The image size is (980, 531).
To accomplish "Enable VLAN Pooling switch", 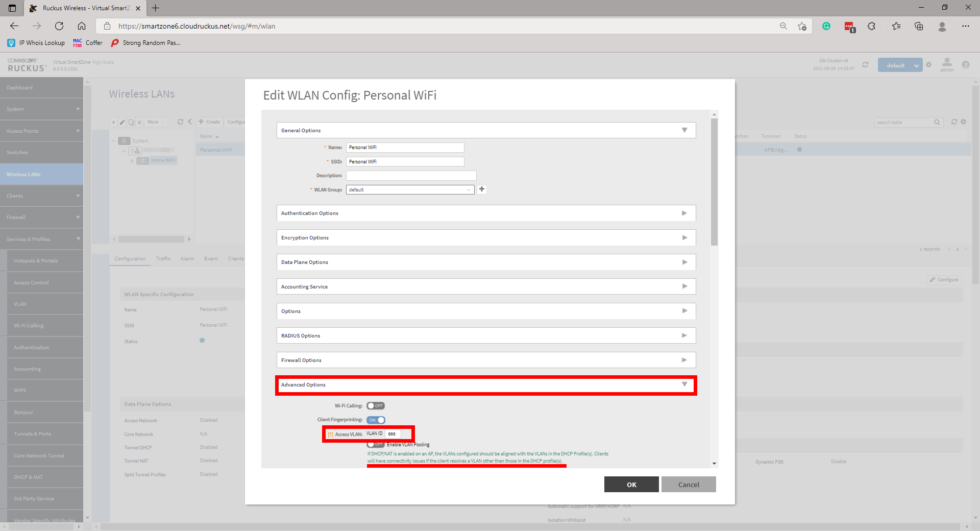I will coord(374,445).
